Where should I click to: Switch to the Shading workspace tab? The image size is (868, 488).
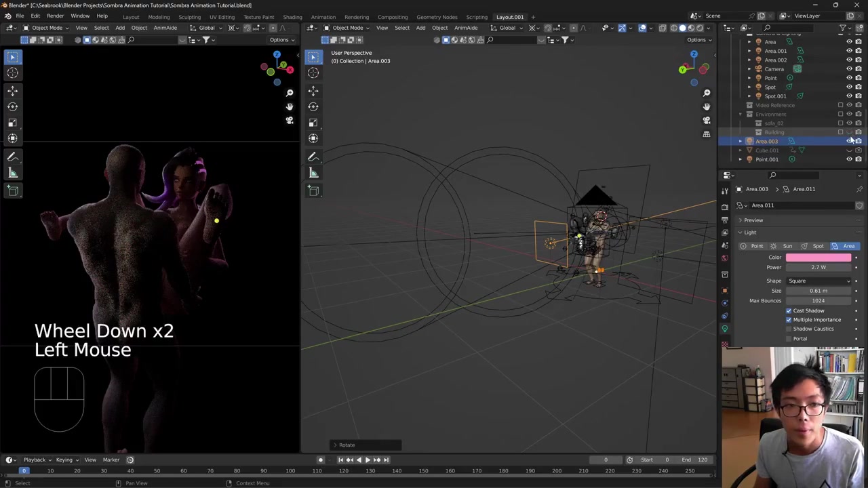click(292, 17)
